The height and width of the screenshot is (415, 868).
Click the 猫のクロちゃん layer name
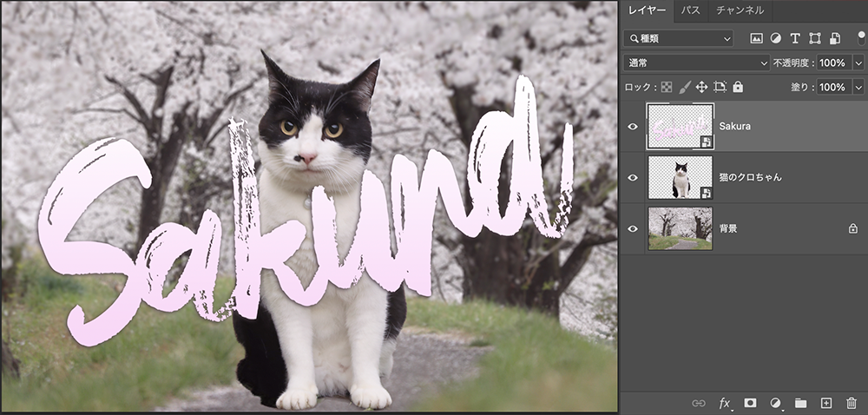click(750, 178)
